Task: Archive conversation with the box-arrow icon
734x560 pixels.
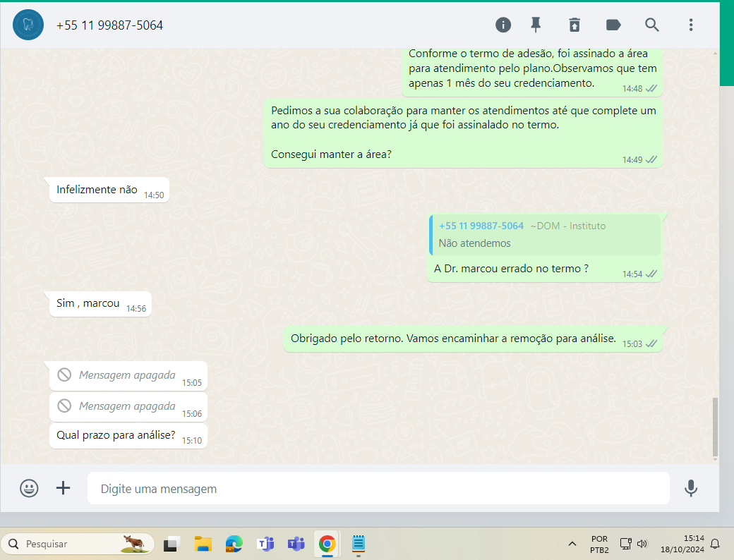Action: [x=574, y=25]
